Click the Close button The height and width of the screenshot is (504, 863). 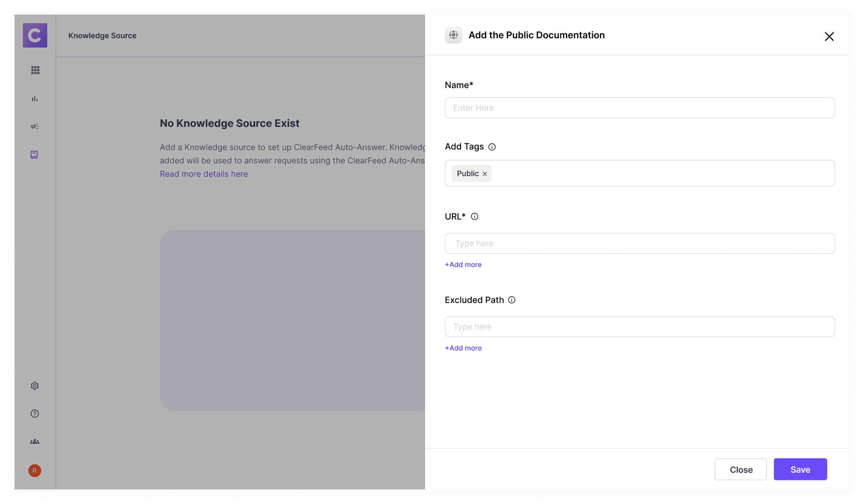click(x=740, y=469)
